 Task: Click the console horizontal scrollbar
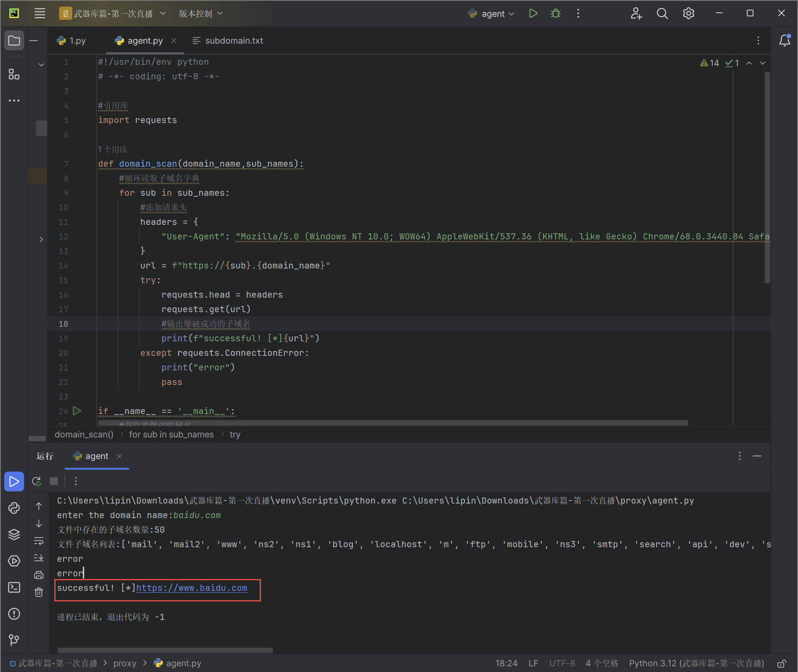pyautogui.click(x=165, y=650)
